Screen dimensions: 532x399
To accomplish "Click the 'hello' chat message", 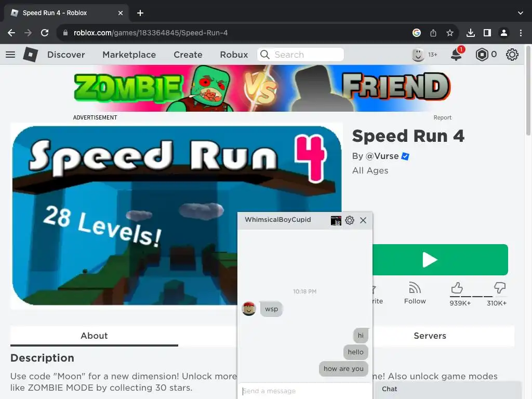I will [355, 352].
